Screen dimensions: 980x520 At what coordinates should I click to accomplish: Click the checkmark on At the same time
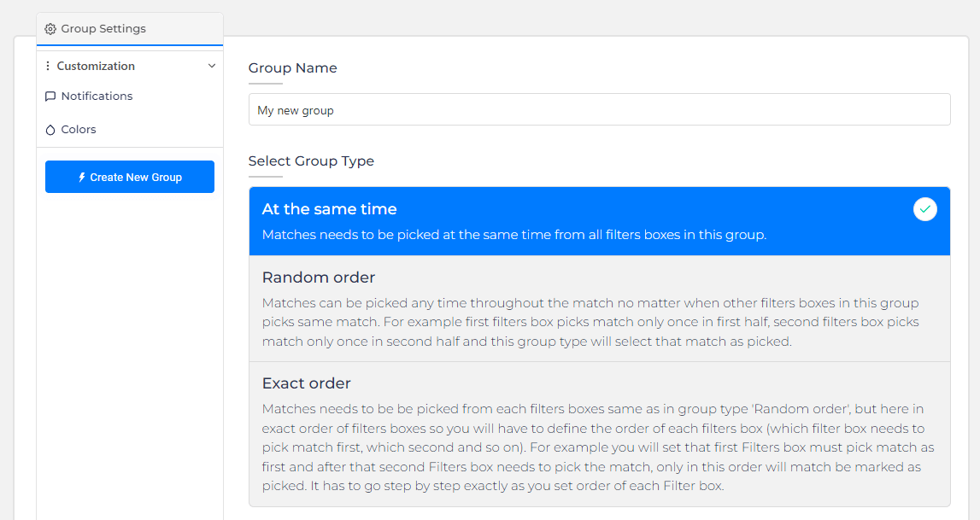(924, 209)
